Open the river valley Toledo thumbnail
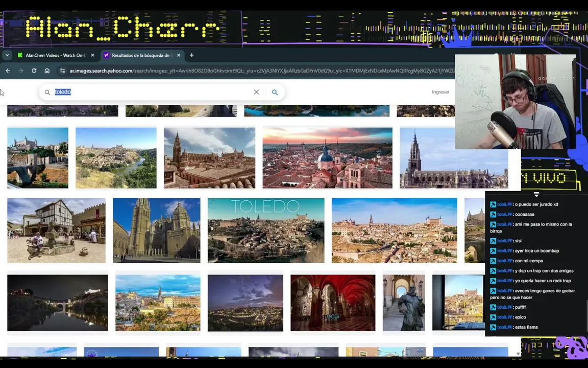588x368 pixels. pyautogui.click(x=116, y=158)
